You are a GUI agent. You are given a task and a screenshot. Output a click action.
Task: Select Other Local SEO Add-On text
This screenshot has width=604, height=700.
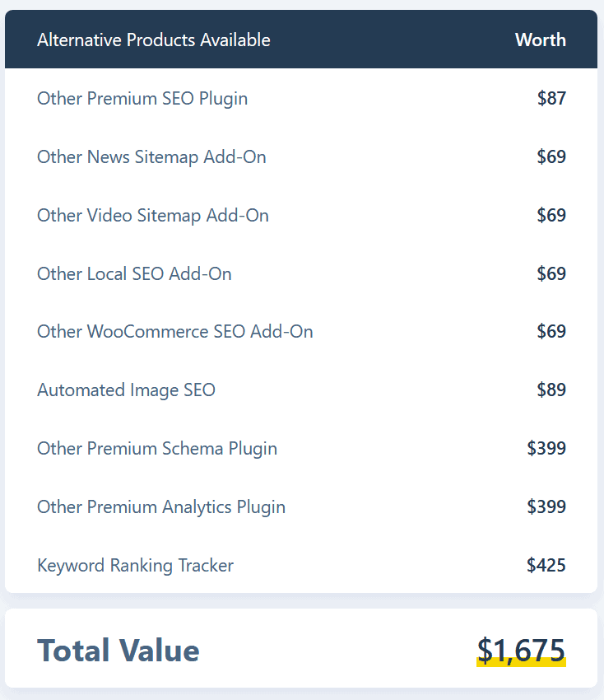click(x=134, y=274)
